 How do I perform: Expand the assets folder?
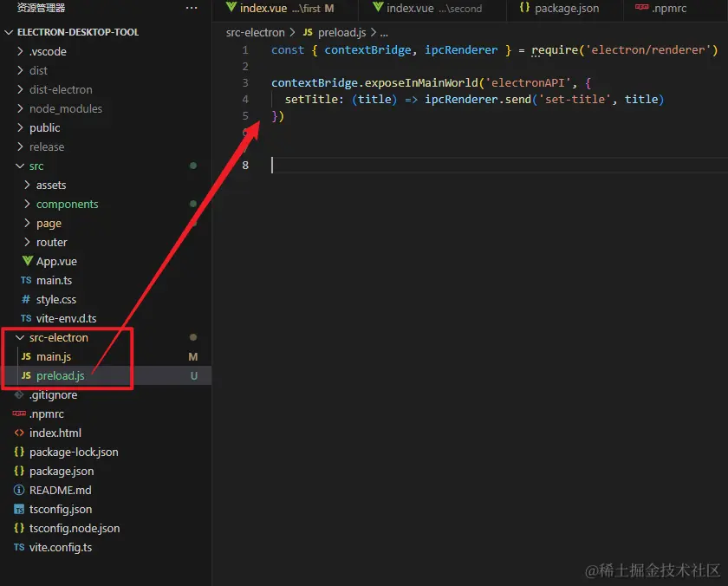27,185
